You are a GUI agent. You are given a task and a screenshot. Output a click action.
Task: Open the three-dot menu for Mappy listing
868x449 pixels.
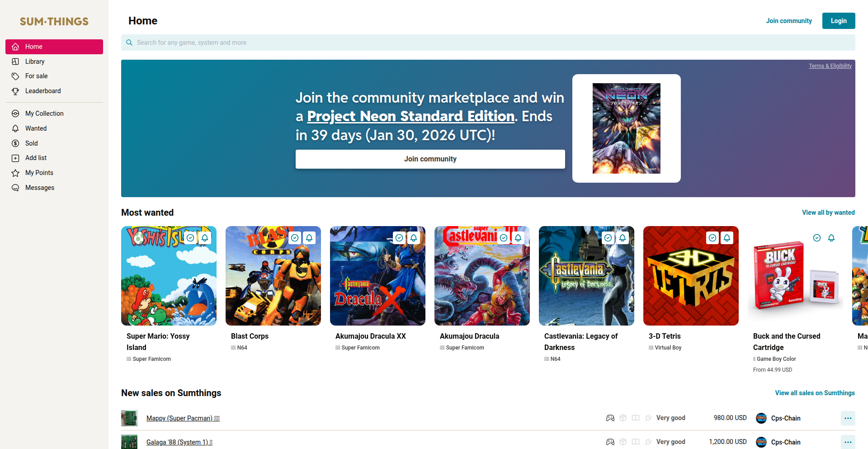coord(848,418)
